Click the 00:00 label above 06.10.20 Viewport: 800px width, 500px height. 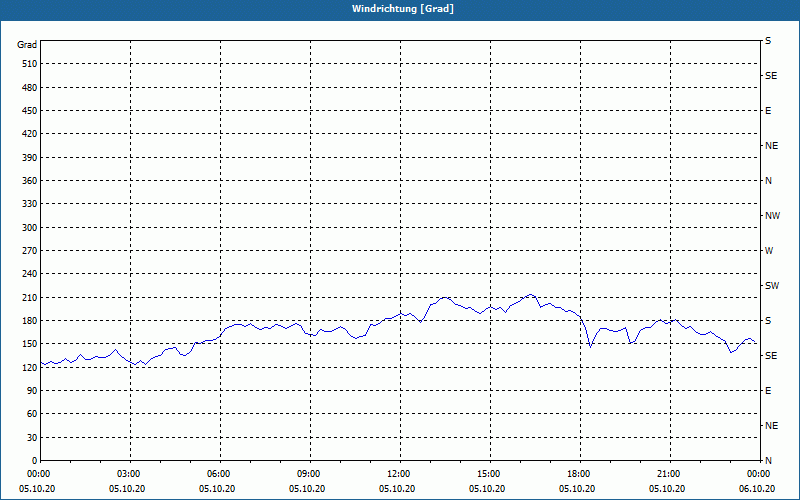(759, 474)
